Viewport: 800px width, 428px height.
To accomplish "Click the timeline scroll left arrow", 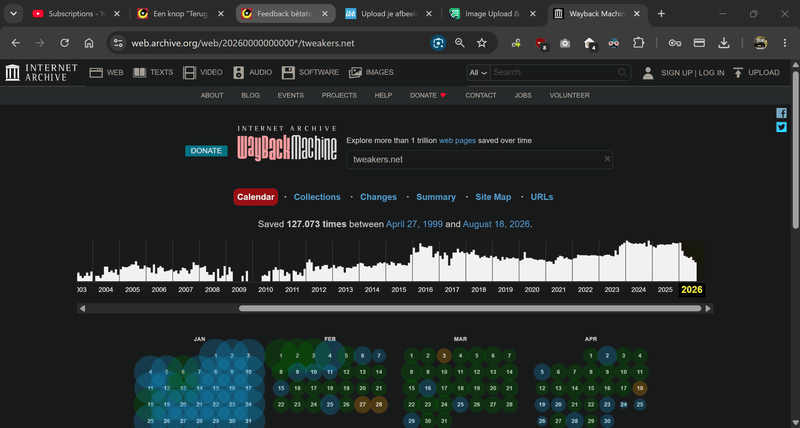I will tap(83, 309).
